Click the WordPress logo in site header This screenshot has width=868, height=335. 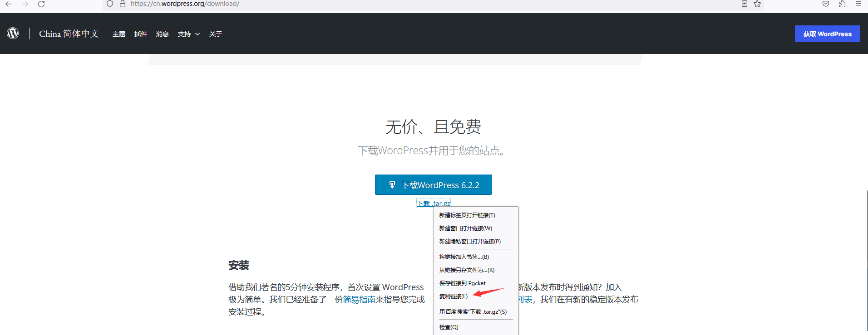point(13,34)
